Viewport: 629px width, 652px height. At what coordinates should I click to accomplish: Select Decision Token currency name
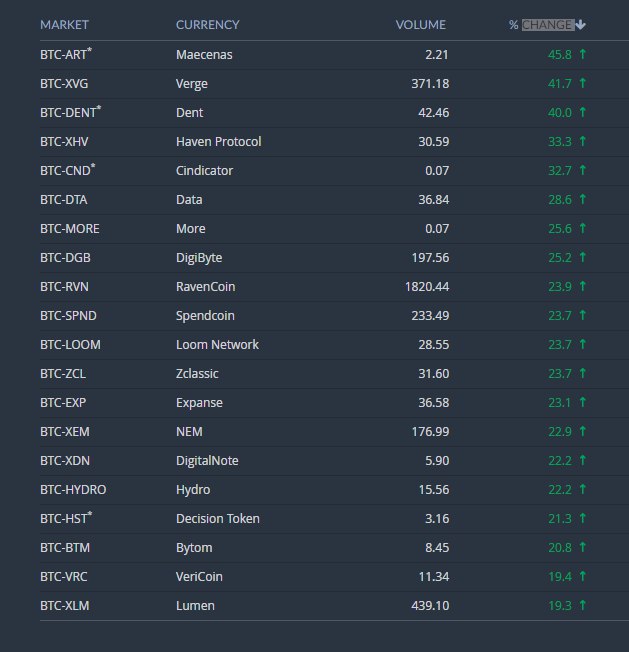(x=218, y=519)
